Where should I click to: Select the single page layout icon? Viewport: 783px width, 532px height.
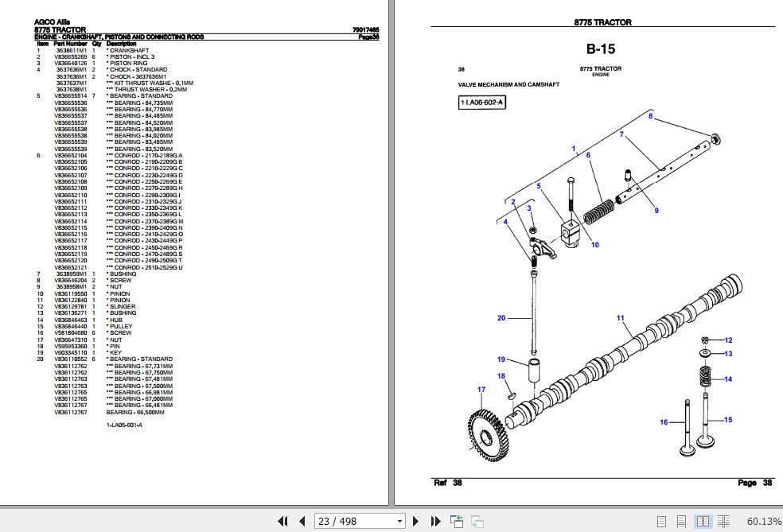[x=662, y=521]
